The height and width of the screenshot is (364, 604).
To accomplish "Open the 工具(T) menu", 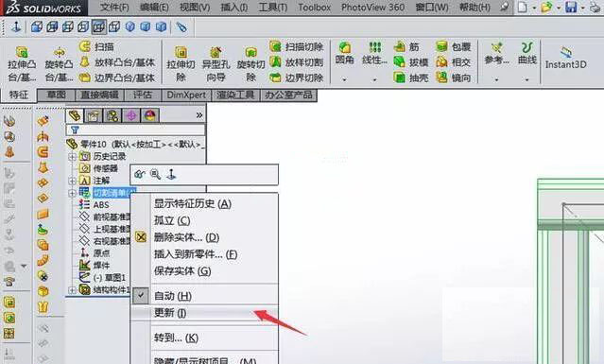I will (x=273, y=8).
